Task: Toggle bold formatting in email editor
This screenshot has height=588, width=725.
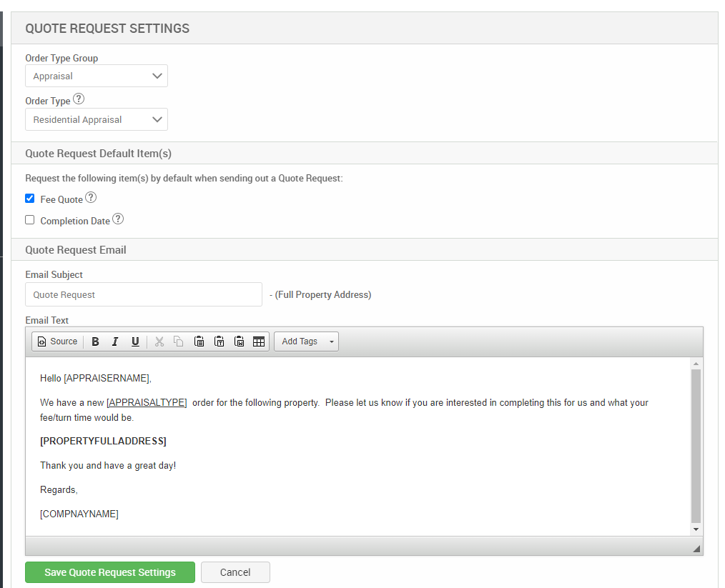Action: [x=95, y=342]
